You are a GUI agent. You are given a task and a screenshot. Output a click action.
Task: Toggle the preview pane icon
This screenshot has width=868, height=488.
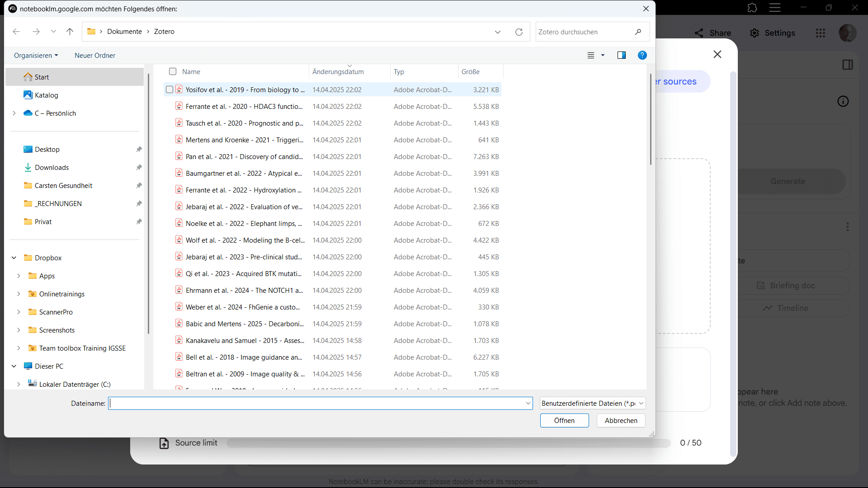(x=622, y=55)
